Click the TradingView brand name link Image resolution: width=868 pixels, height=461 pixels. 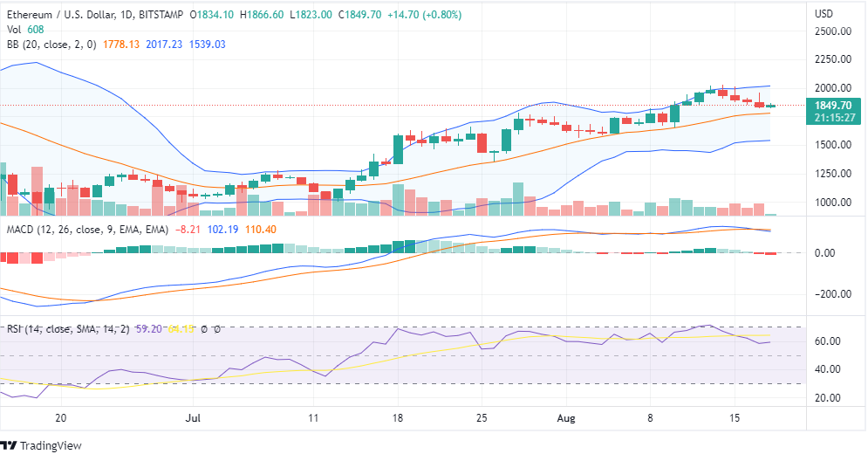pos(51,446)
